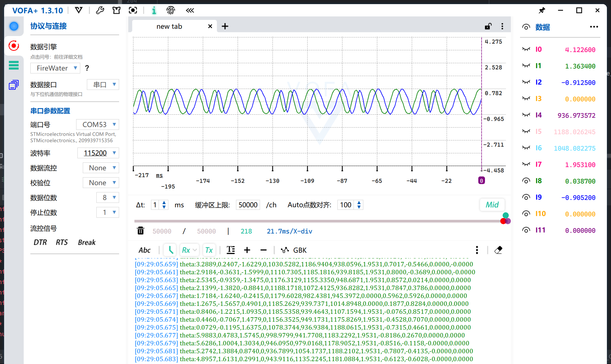Click the red record connection icon in sidebar
This screenshot has width=611, height=364.
click(14, 46)
